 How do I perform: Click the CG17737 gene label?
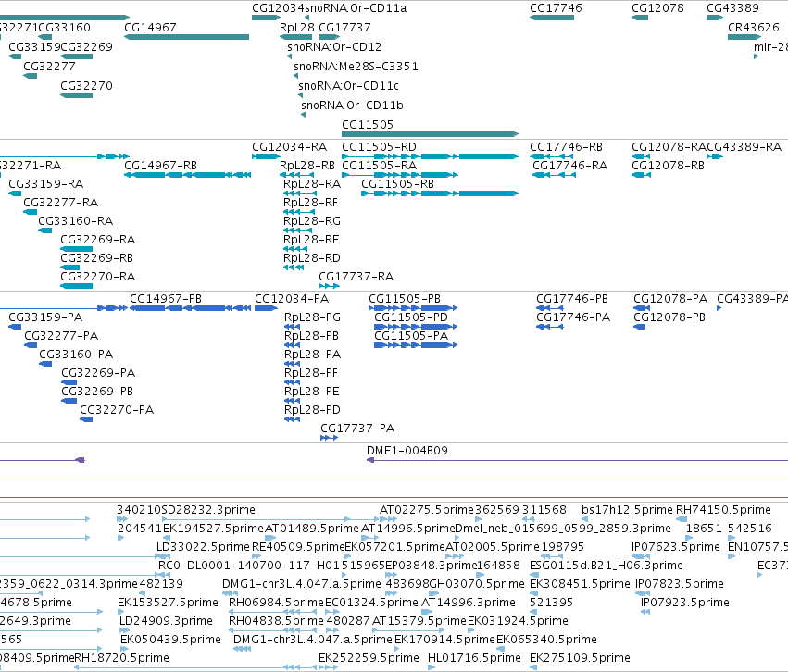pos(344,28)
